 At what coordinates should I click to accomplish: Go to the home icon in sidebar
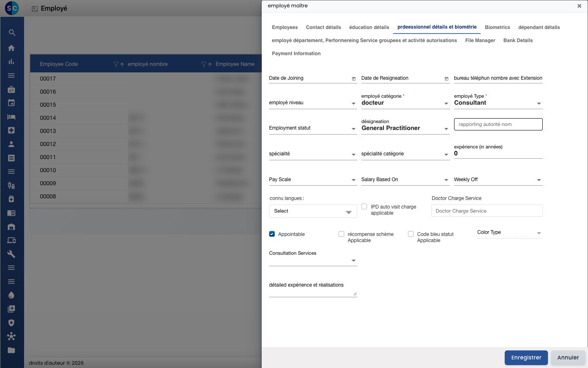click(x=11, y=48)
